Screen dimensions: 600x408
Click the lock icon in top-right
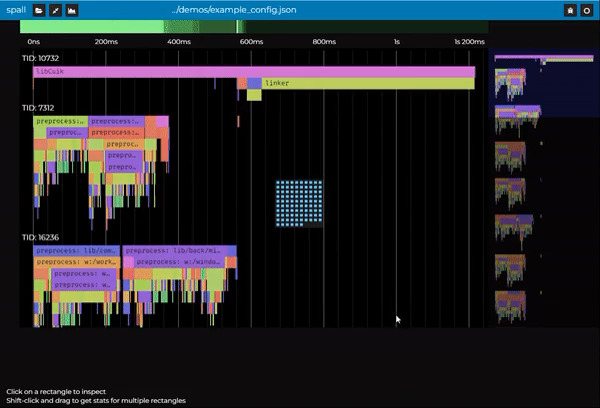tap(570, 10)
